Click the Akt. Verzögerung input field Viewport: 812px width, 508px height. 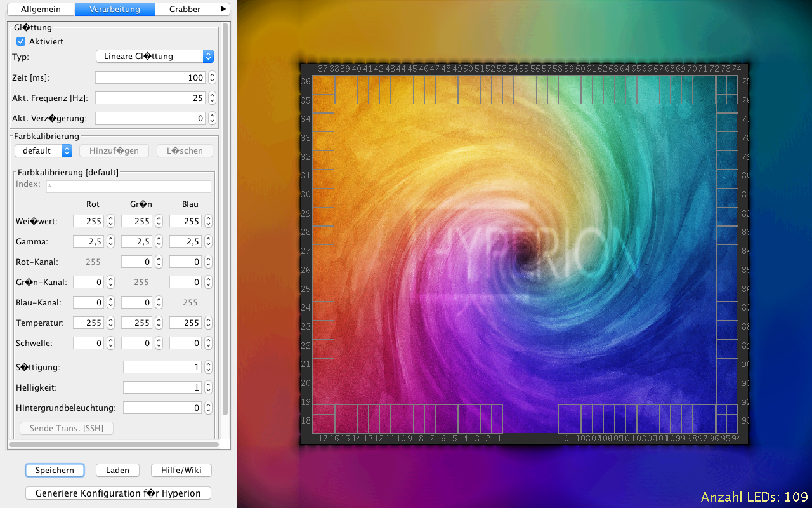click(150, 118)
